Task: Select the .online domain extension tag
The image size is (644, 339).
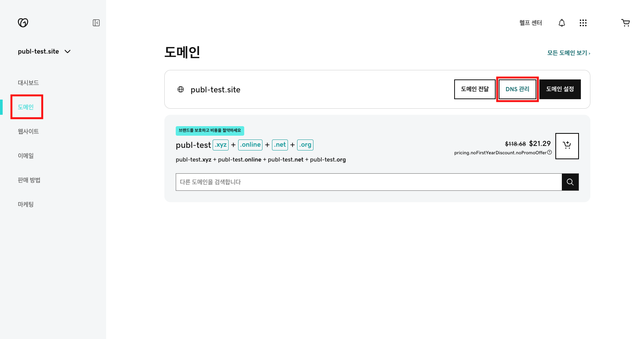Action: click(250, 144)
